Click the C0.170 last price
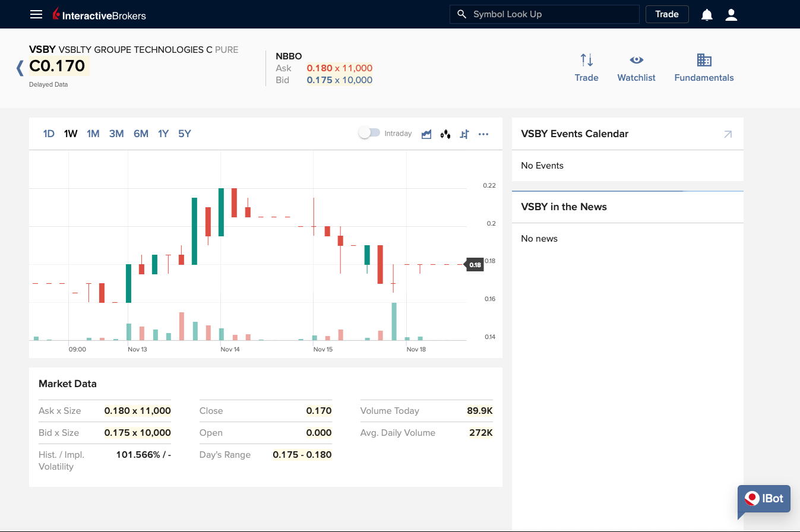This screenshot has height=532, width=800. tap(58, 65)
